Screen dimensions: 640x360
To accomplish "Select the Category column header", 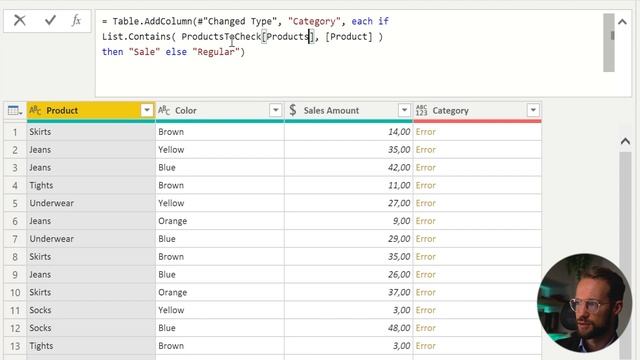I will tap(477, 110).
